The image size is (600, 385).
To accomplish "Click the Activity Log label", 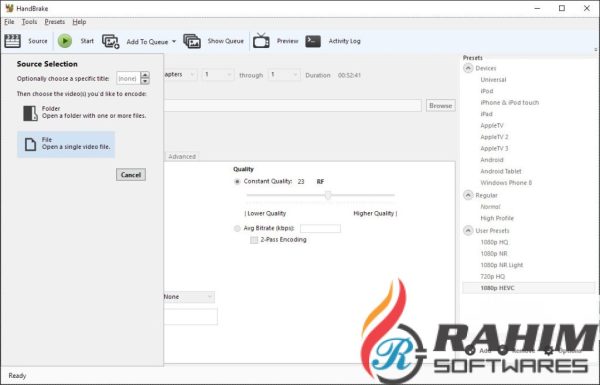I will (x=344, y=41).
